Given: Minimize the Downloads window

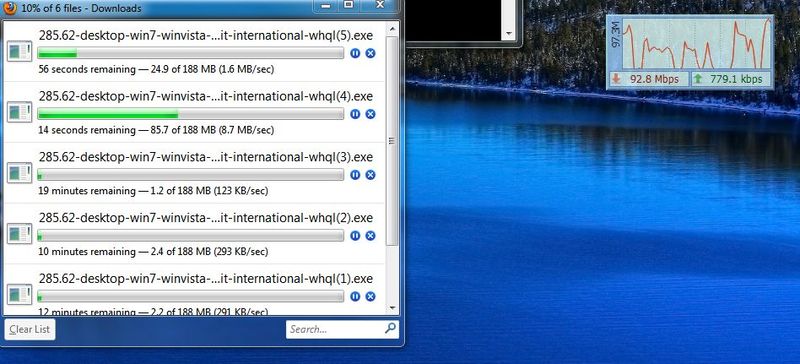Looking at the screenshot, I should (326, 5).
